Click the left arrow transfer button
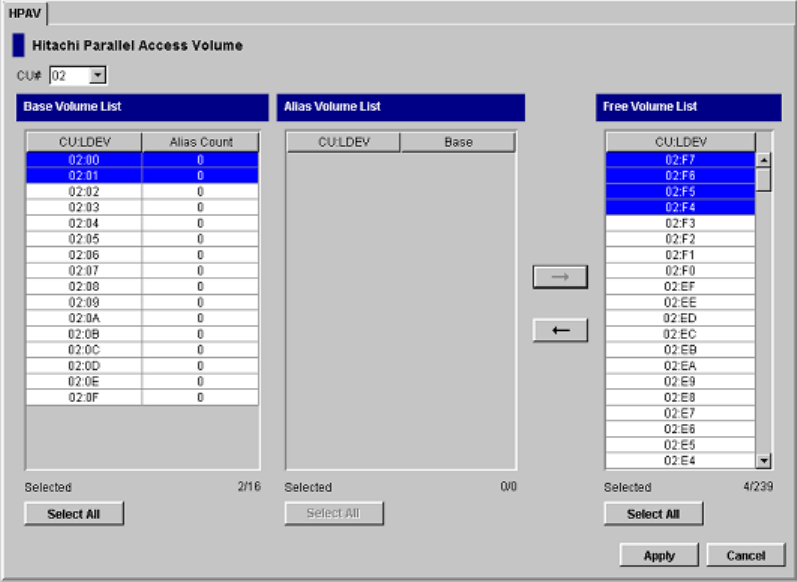The image size is (797, 582). tap(560, 331)
